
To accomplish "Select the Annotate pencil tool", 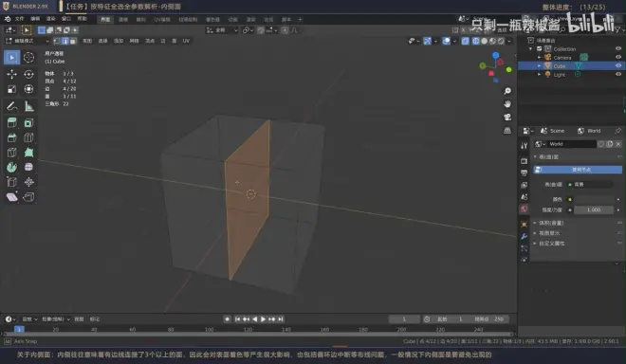I will tap(12, 106).
